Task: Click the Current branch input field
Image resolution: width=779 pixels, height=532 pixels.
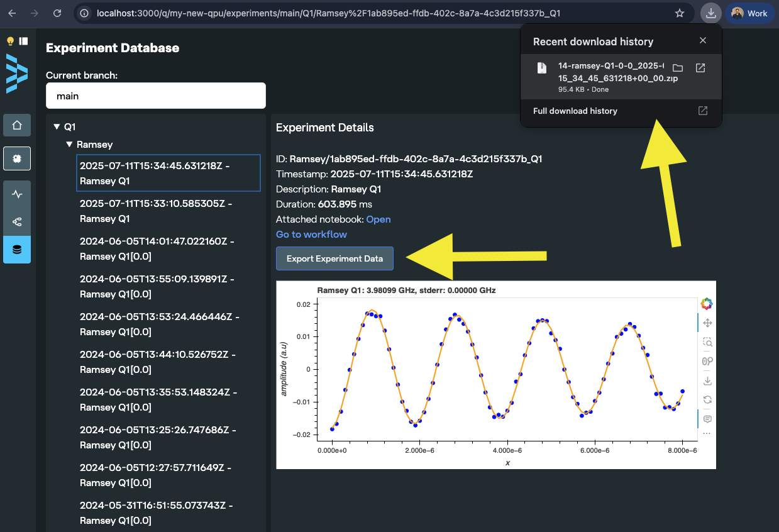Action: 156,96
